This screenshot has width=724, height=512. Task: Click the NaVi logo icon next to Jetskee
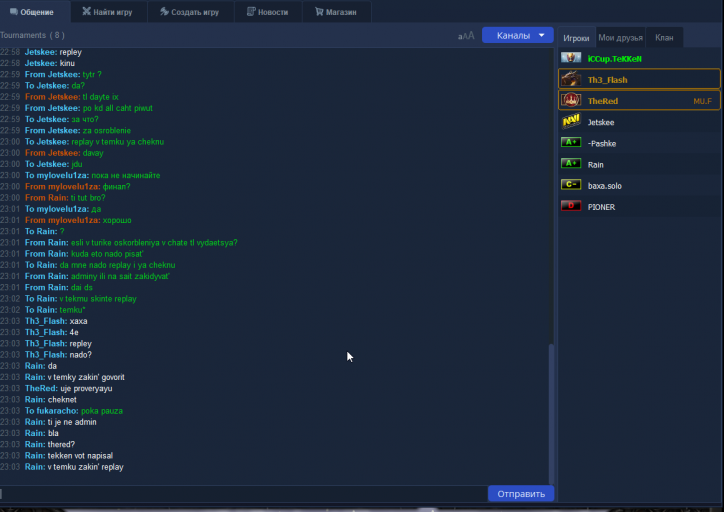pos(571,121)
